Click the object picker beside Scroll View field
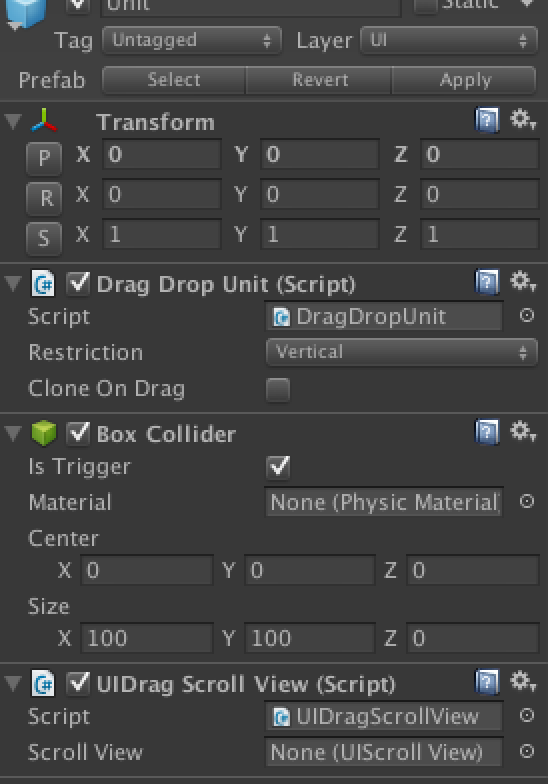 point(526,752)
